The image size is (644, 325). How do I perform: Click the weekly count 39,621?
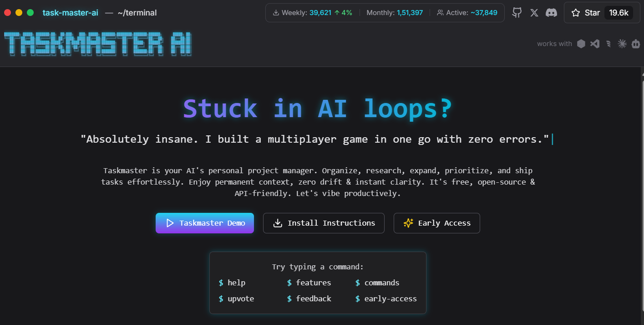click(320, 13)
